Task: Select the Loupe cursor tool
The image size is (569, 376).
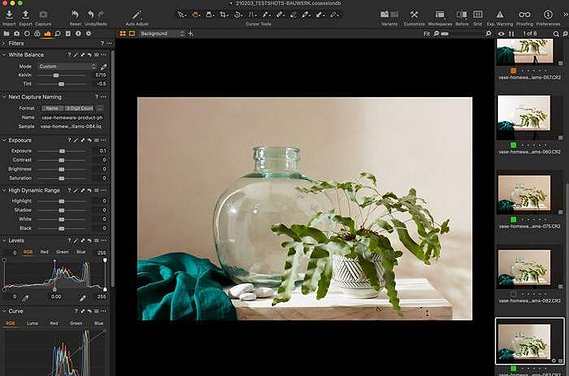Action: (209, 15)
